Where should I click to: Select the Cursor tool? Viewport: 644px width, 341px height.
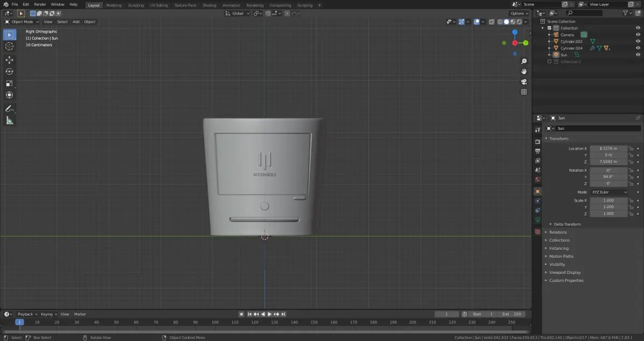tap(9, 47)
